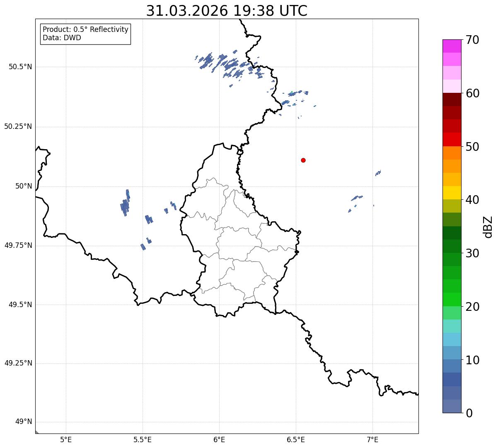Viewport: 498px width, 448px height.
Task: Select the yellow swatch at 40 dBZ
Action: [452, 193]
